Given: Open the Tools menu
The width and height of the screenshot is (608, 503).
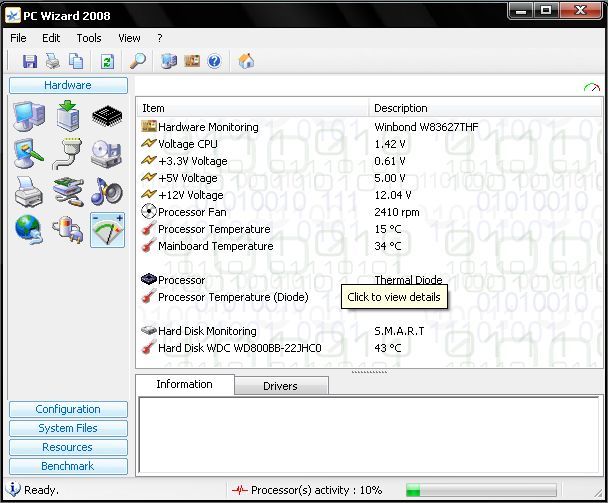Looking at the screenshot, I should coord(89,38).
